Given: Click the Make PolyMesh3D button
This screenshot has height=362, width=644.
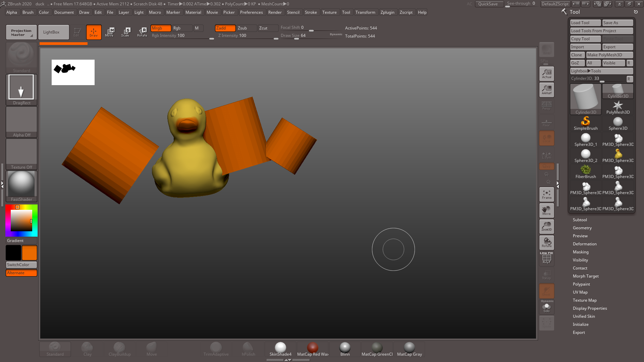Looking at the screenshot, I should tap(609, 55).
